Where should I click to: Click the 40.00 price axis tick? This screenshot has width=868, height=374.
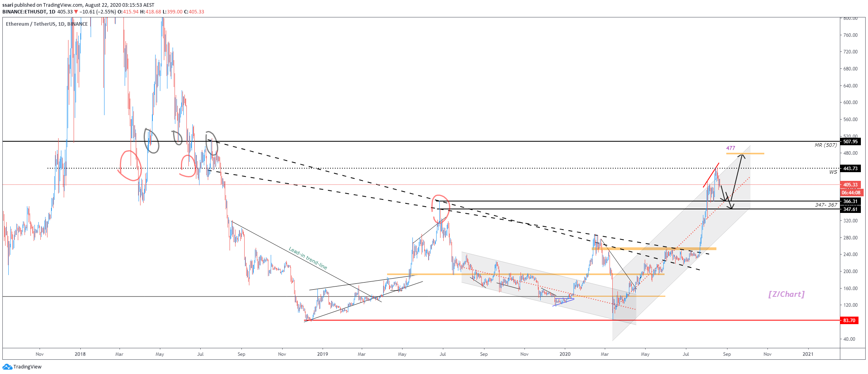tap(849, 339)
